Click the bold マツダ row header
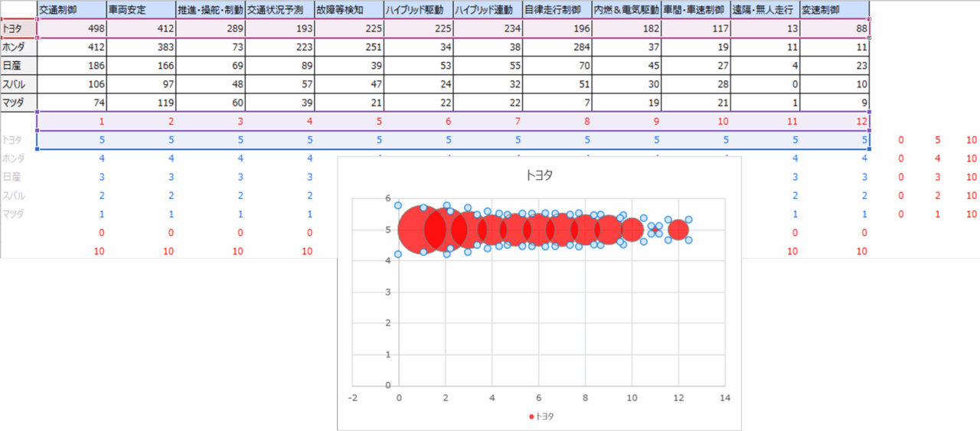The width and height of the screenshot is (980, 431). (19, 103)
